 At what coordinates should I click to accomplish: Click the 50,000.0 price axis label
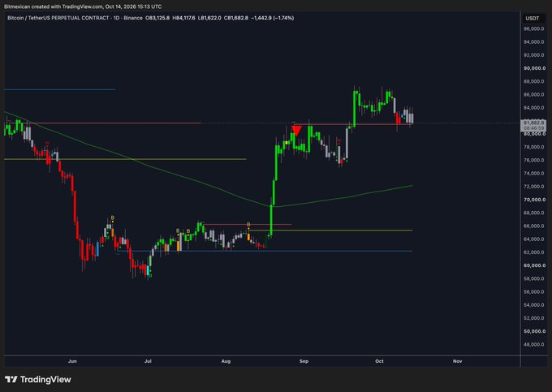(x=533, y=331)
